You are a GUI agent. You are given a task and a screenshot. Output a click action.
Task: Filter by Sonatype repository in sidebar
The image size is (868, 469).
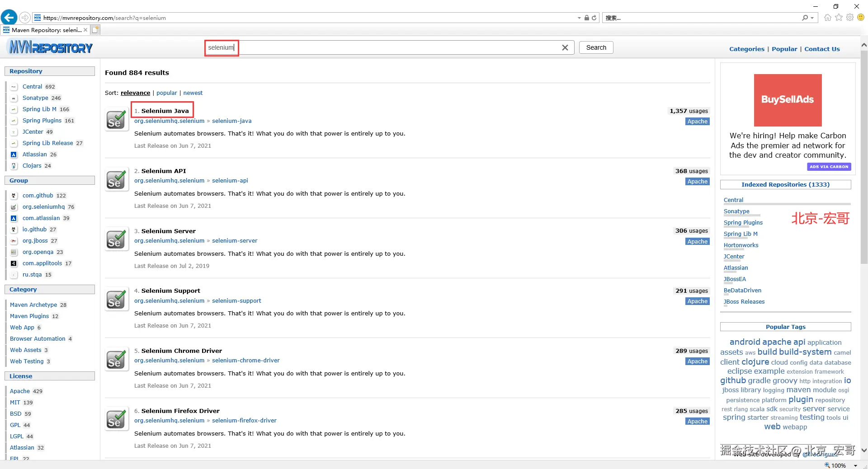coord(35,98)
